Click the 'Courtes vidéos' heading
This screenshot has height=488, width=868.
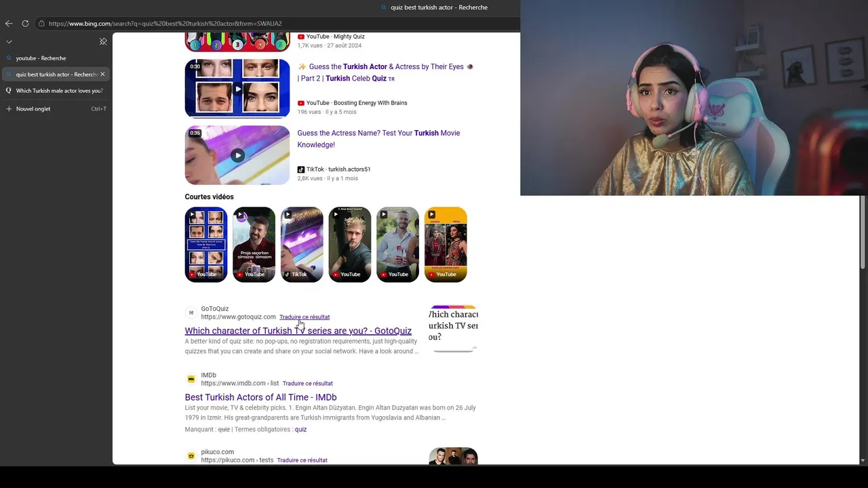(x=209, y=197)
